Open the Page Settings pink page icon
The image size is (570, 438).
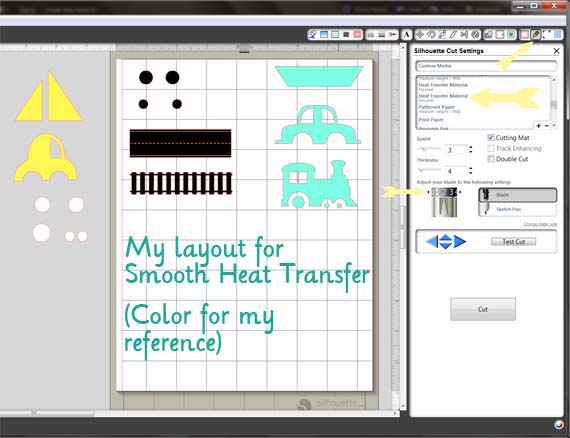click(524, 35)
